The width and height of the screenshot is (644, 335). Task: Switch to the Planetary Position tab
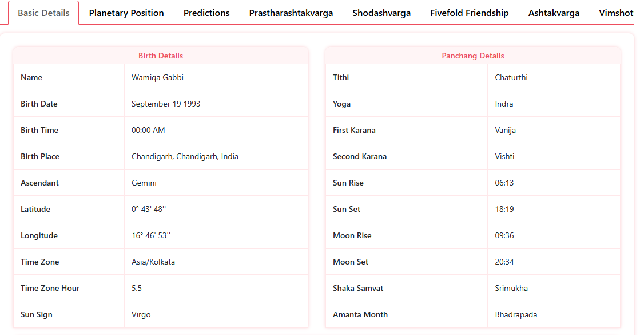click(126, 13)
